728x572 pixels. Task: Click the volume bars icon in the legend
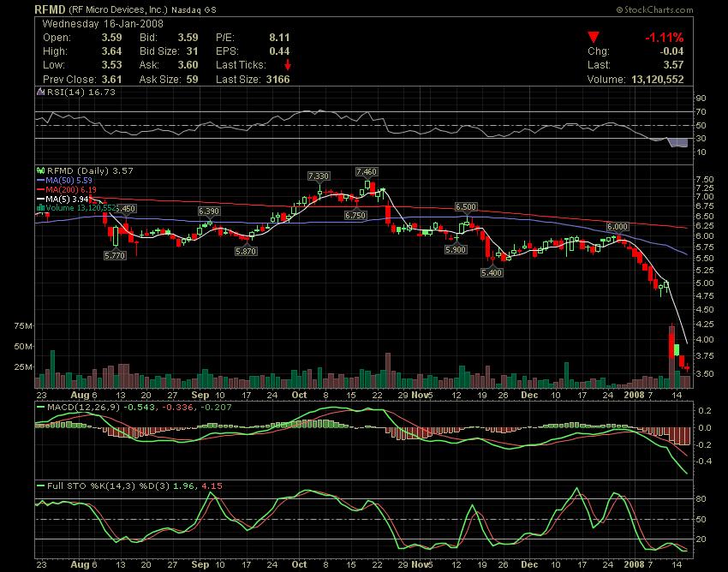[x=41, y=208]
